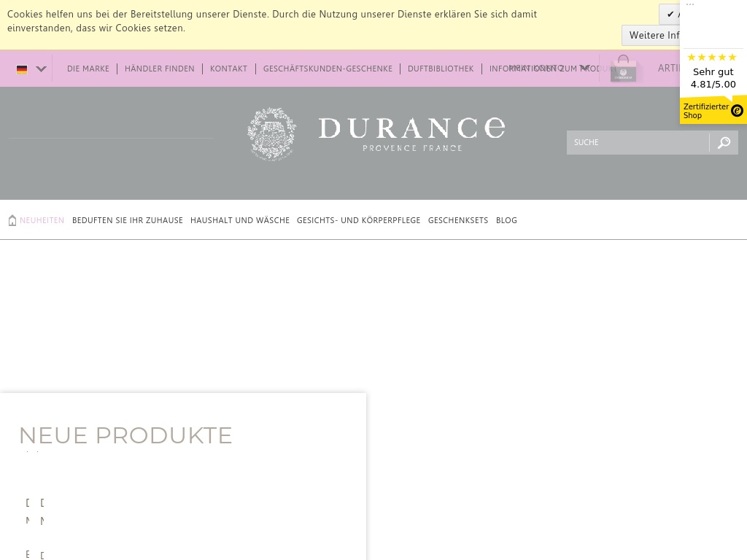Click into the Suche search field

tap(637, 143)
